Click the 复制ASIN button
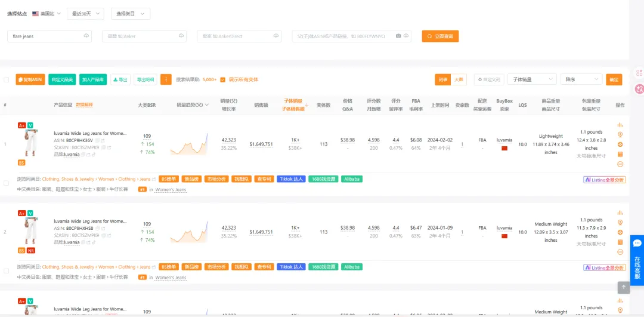 pyautogui.click(x=30, y=80)
